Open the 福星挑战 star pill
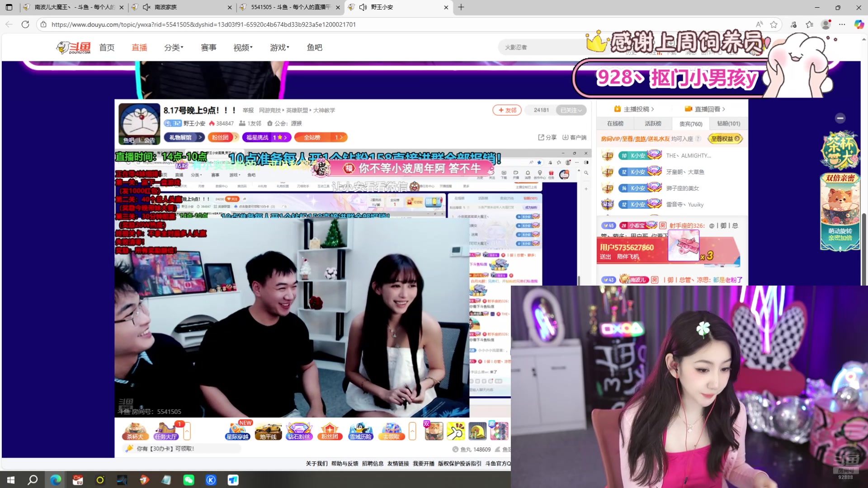This screenshot has width=868, height=488. (266, 137)
